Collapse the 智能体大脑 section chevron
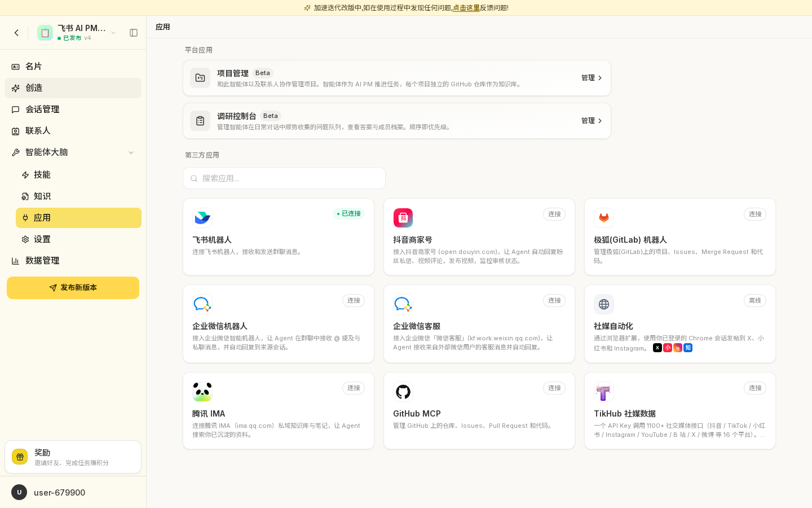This screenshot has height=508, width=812. (x=131, y=152)
